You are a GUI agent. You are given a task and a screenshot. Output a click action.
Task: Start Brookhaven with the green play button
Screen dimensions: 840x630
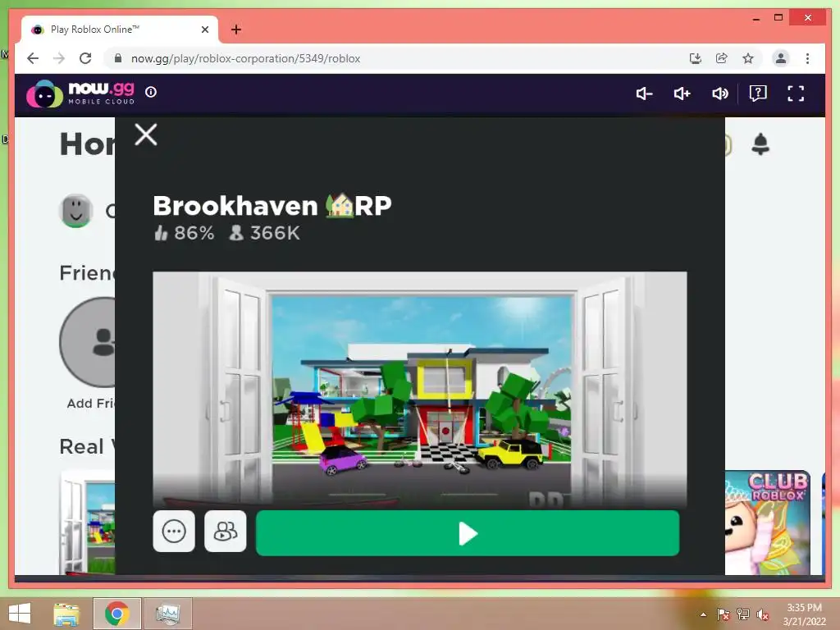pos(468,533)
